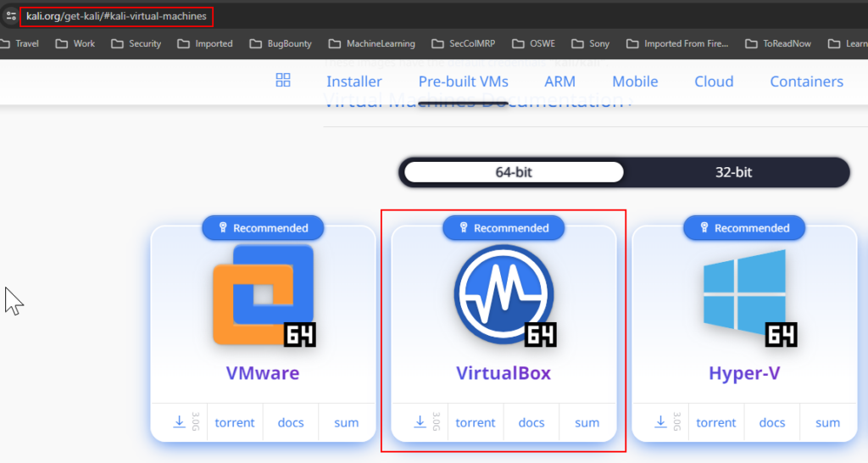Viewport: 868px width, 463px height.
Task: Open the Cloud section
Action: tap(714, 81)
